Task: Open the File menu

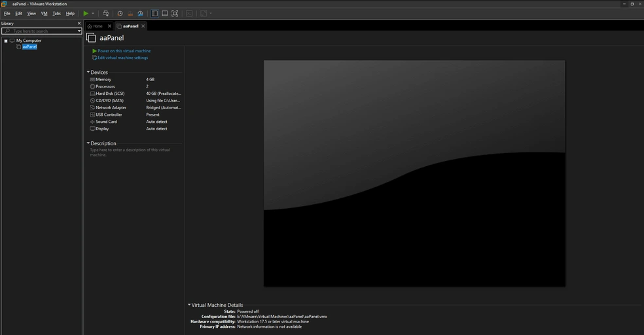Action: pos(7,14)
